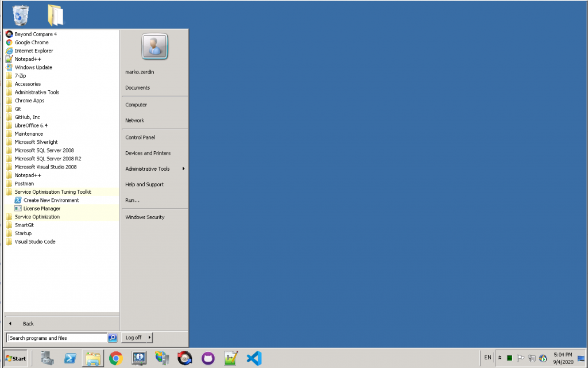Open Visual Studio Code from the taskbar
588x368 pixels.
(254, 358)
